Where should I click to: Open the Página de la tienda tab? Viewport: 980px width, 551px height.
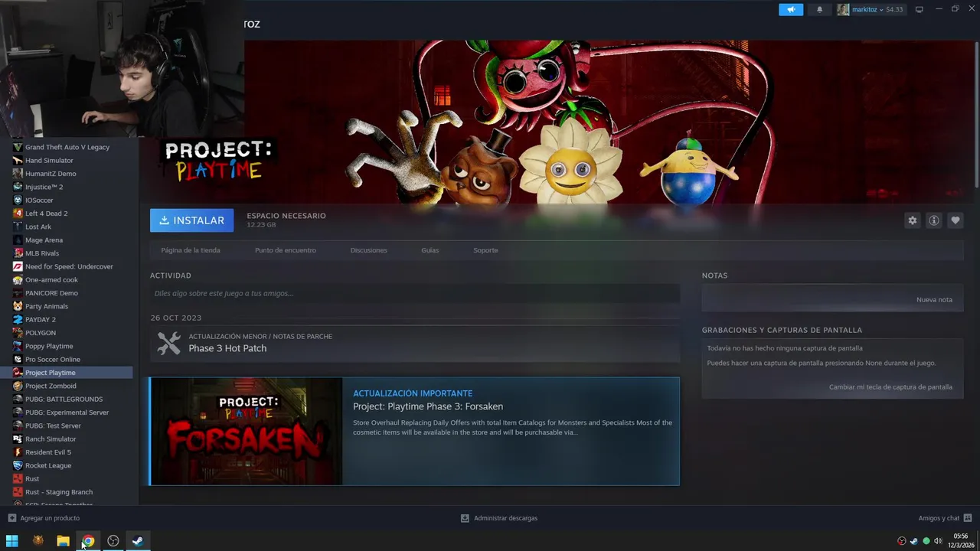tap(191, 250)
